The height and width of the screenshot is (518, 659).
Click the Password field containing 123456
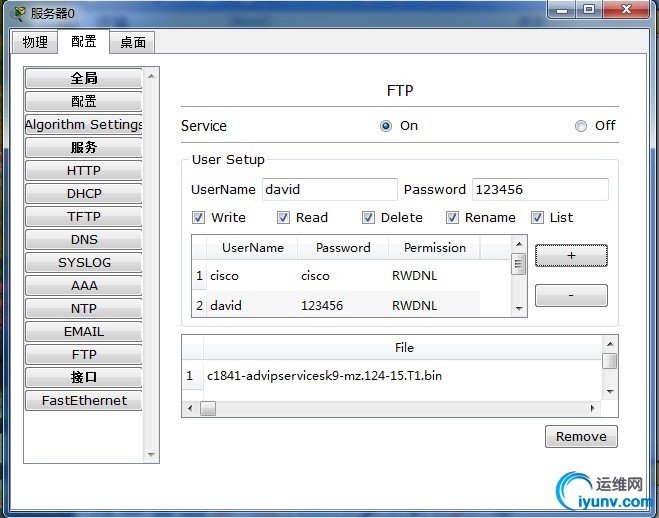click(540, 189)
